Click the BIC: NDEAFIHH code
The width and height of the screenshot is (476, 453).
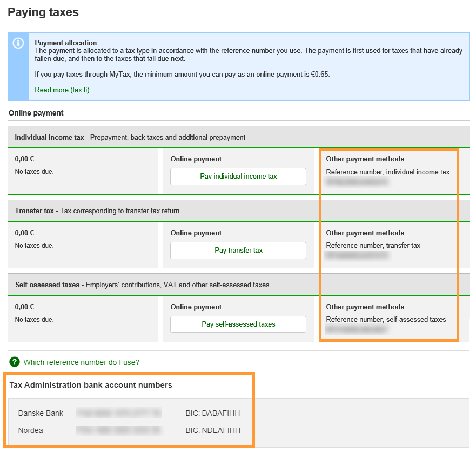tap(212, 430)
